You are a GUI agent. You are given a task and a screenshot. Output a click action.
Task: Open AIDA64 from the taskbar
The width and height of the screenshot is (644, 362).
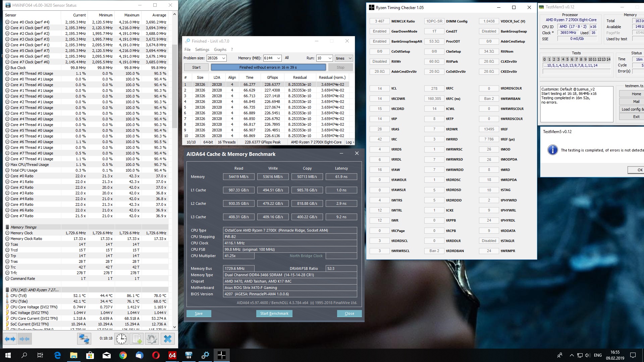pos(172,355)
